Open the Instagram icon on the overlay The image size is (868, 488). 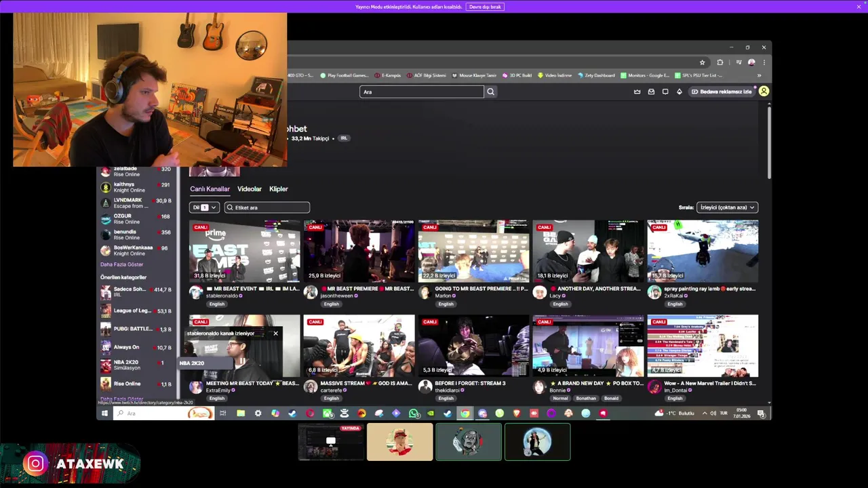[35, 464]
